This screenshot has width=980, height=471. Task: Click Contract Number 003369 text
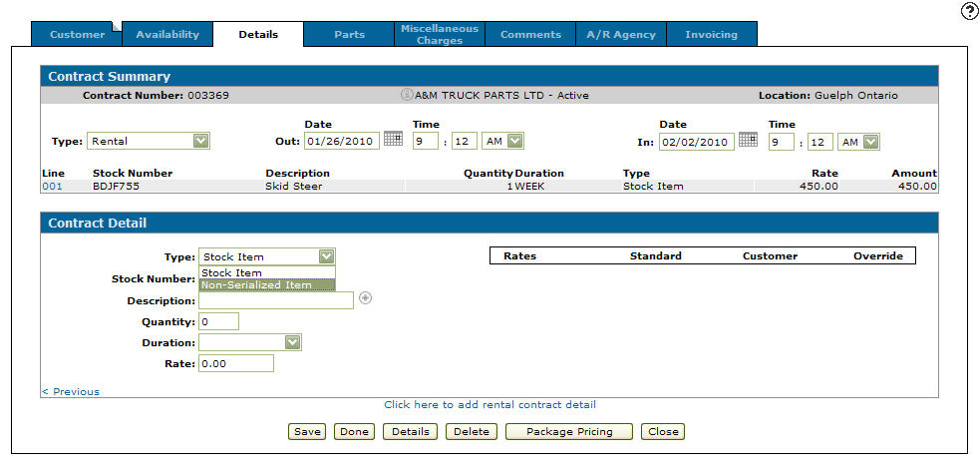[156, 96]
